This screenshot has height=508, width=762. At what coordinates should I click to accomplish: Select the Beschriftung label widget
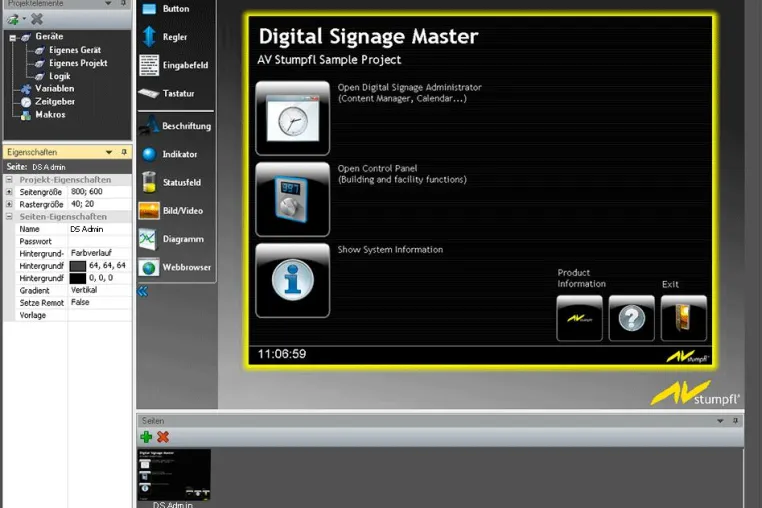(x=149, y=125)
